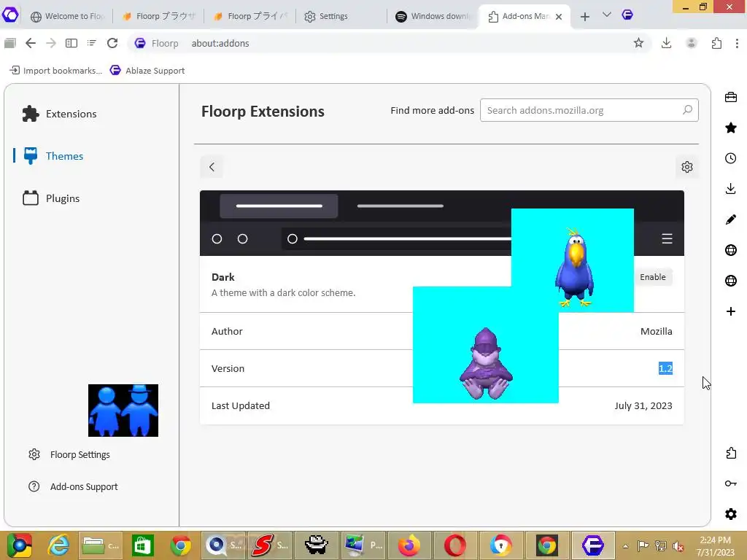The image size is (747, 560).
Task: Reload the current page
Action: [x=112, y=43]
